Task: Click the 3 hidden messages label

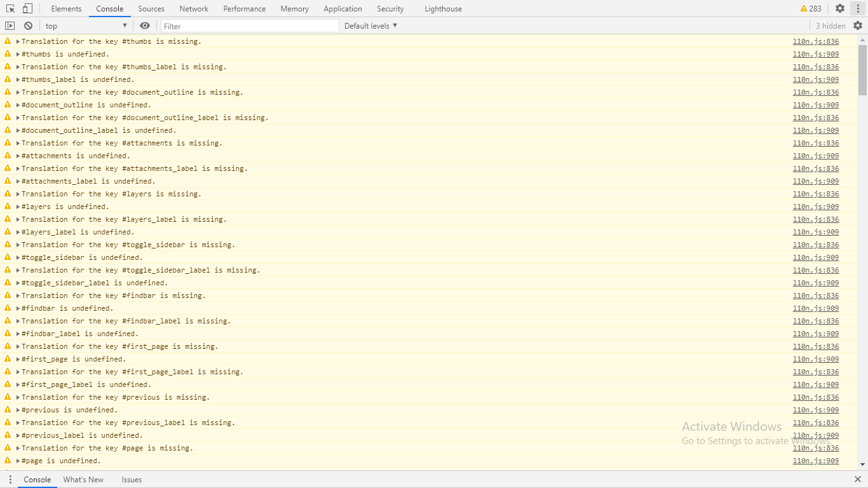Action: click(x=831, y=25)
